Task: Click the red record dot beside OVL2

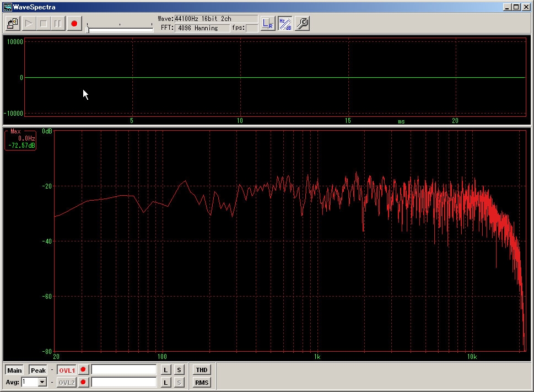Action: [x=83, y=382]
